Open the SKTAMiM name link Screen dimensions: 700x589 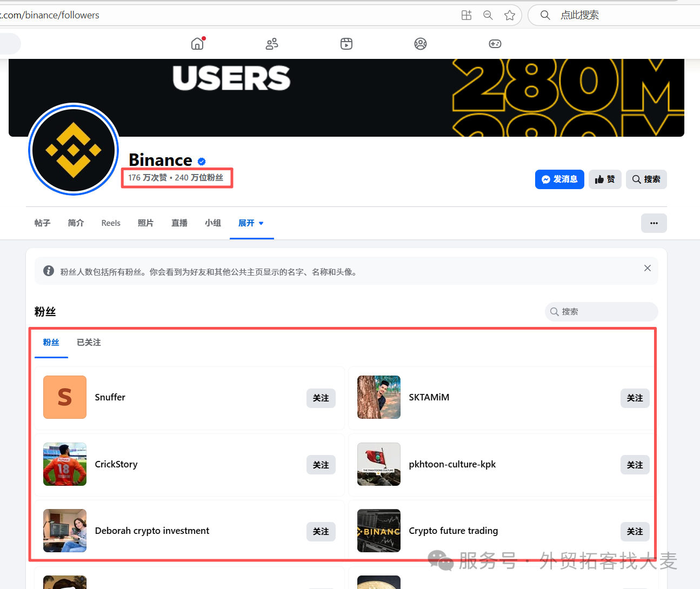[x=429, y=397]
